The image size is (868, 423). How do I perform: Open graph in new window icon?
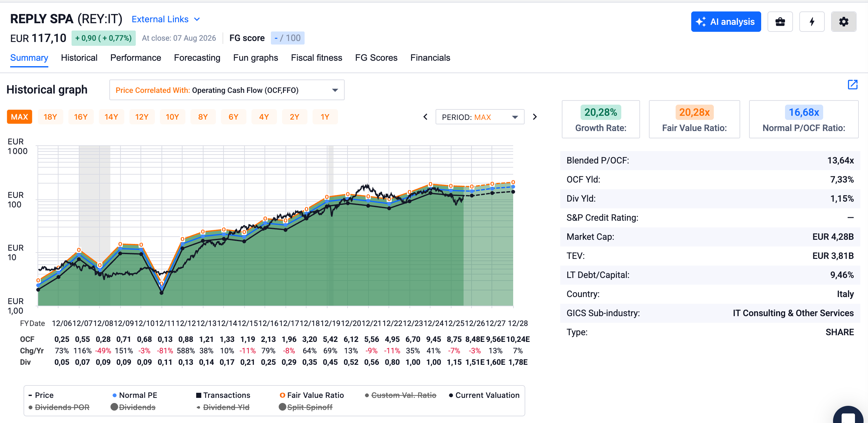coord(852,85)
